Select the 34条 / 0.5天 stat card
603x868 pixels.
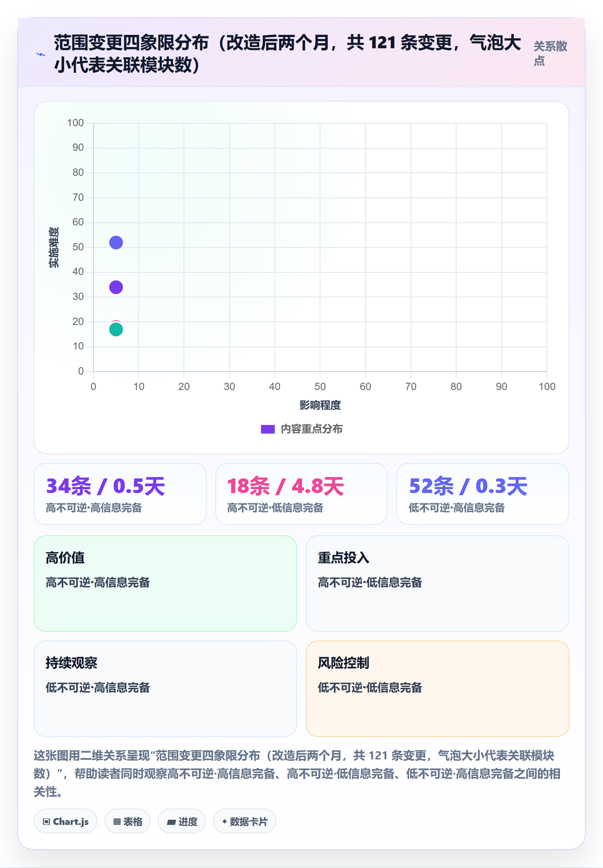[x=120, y=494]
